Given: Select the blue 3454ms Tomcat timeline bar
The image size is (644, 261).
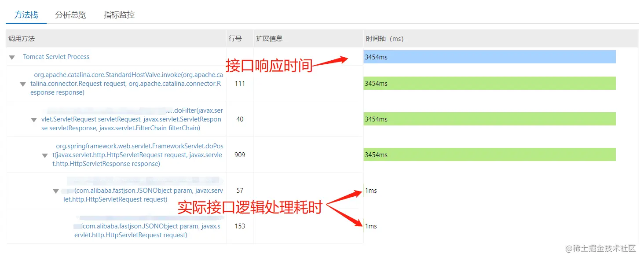Looking at the screenshot, I should [490, 57].
